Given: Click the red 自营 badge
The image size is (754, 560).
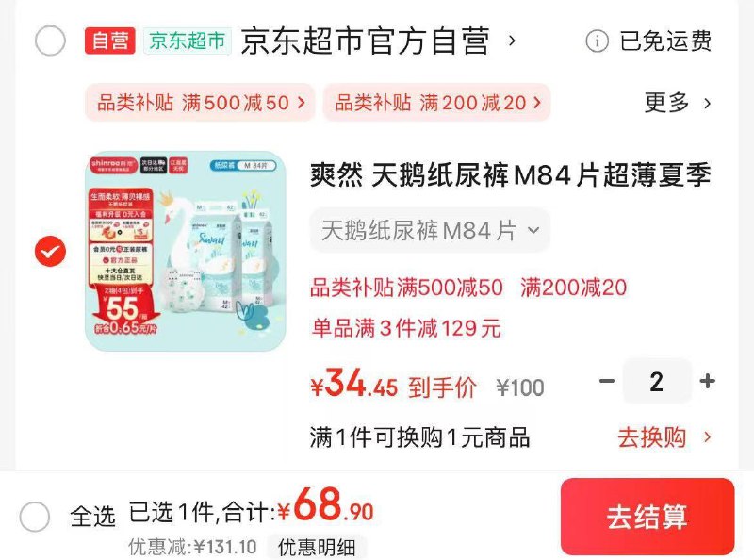Looking at the screenshot, I should (110, 41).
